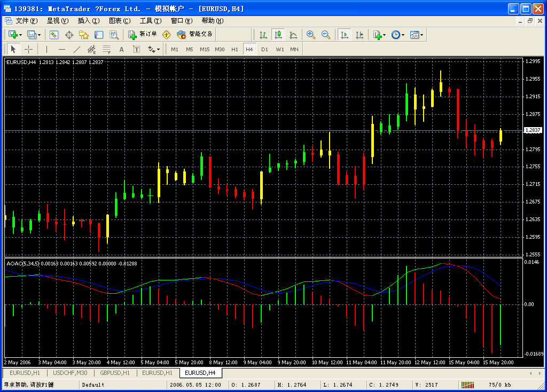The image size is (547, 392).
Task: Select the crosshair cursor tool
Action: (x=29, y=49)
